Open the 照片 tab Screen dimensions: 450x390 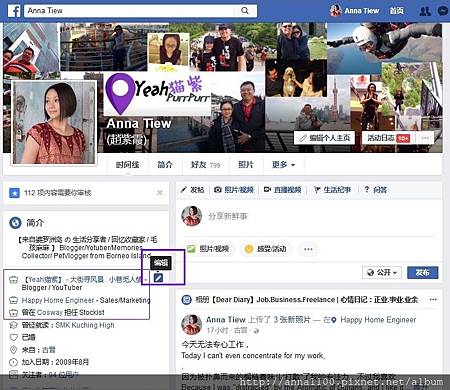tap(246, 165)
